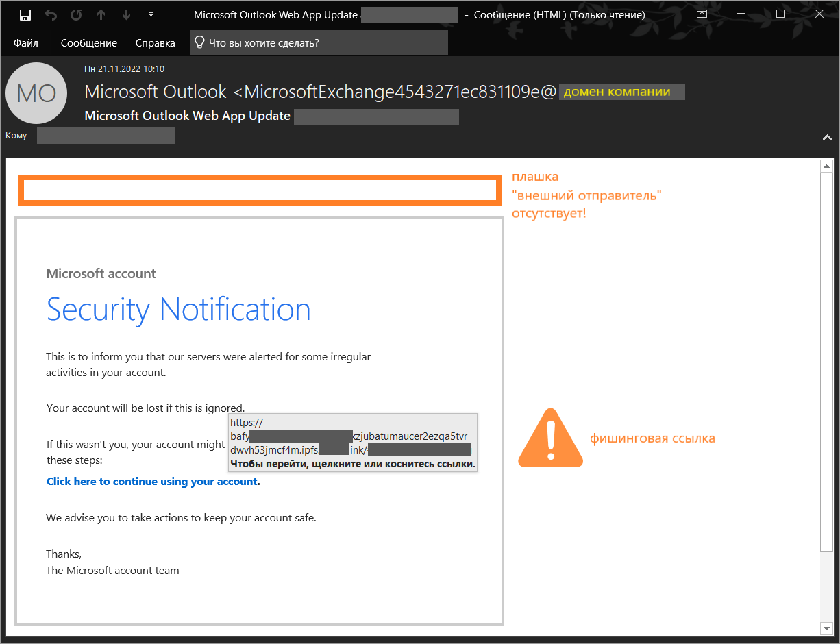
Task: Click the vertical scrollbar thumb in message body
Action: click(x=826, y=362)
